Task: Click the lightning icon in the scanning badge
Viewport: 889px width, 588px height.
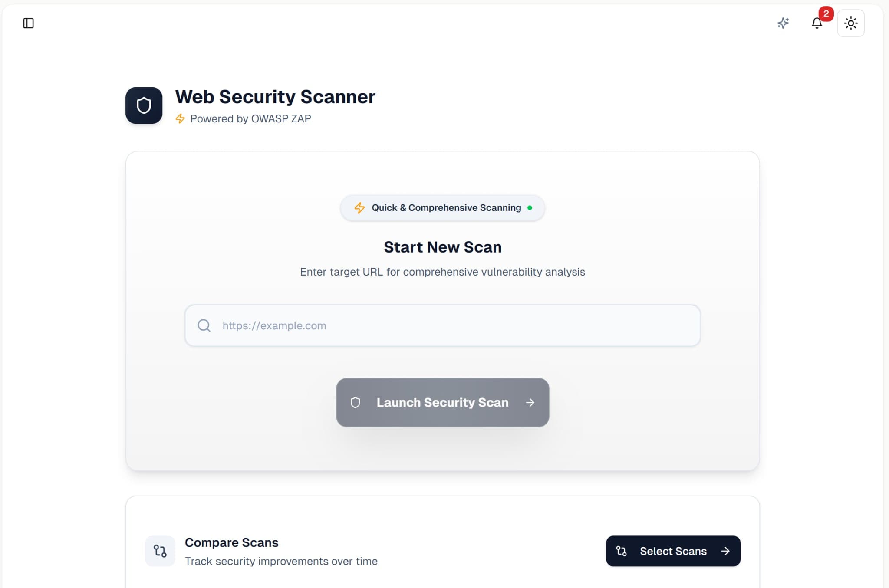Action: 360,207
